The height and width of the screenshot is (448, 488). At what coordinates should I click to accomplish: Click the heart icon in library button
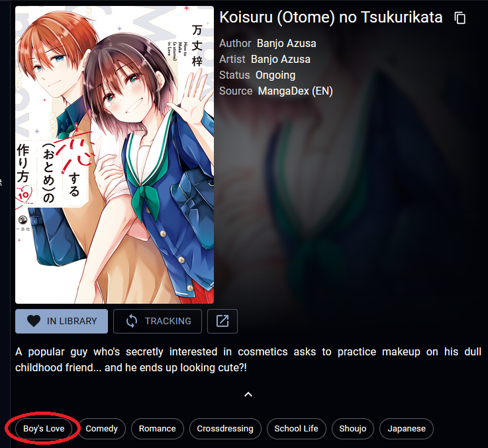pos(34,321)
